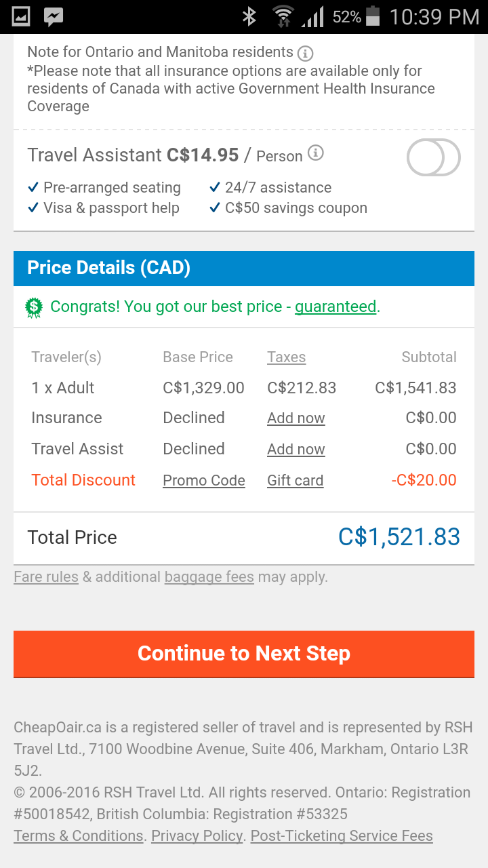View the Fare rules link
Image resolution: width=488 pixels, height=868 pixels.
[46, 577]
